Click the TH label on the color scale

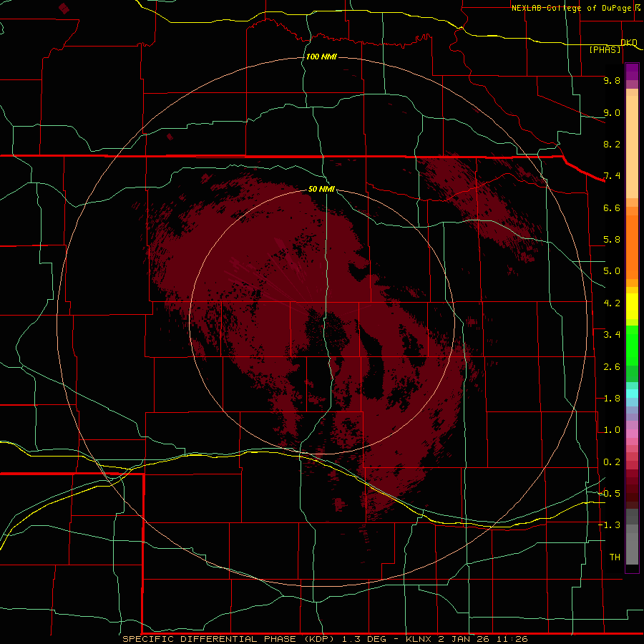615,557
